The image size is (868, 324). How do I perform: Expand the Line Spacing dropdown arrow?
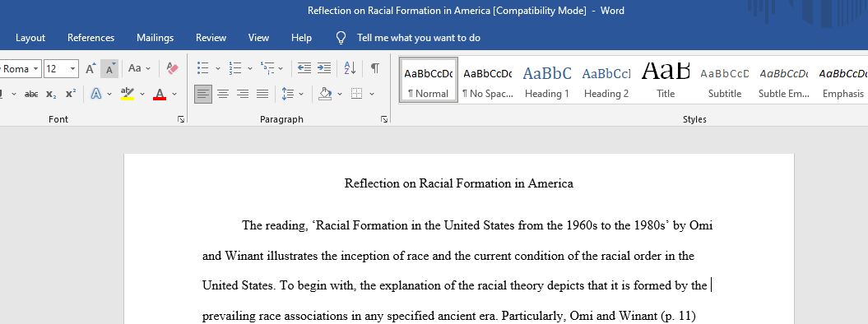pyautogui.click(x=301, y=94)
